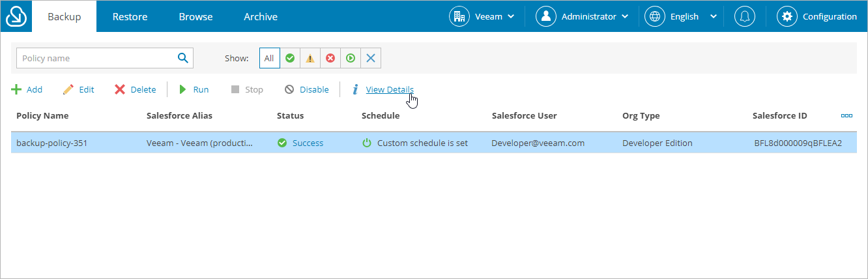Click the Veeam Salesforce logo icon
This screenshot has width=868, height=279.
point(16,16)
